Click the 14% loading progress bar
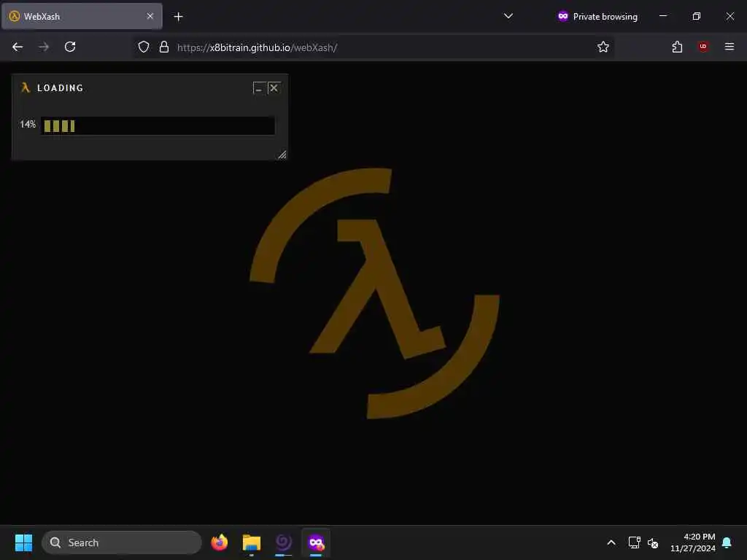 click(158, 125)
